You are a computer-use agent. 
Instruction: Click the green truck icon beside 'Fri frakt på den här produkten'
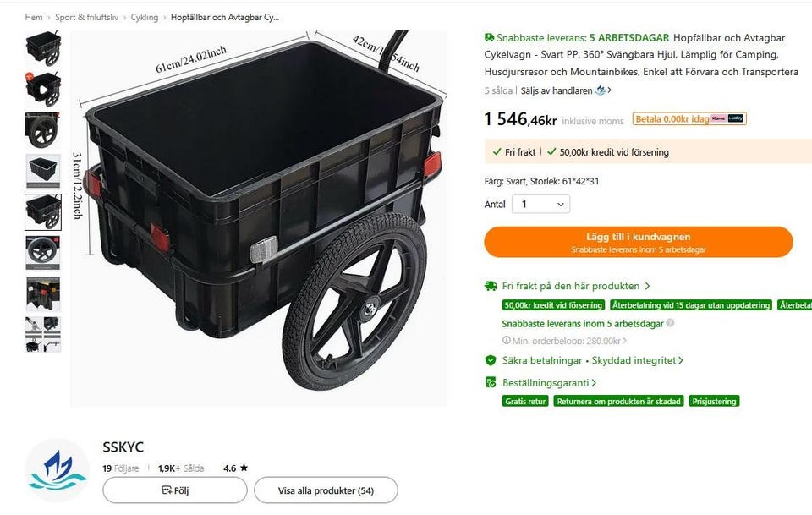click(491, 287)
